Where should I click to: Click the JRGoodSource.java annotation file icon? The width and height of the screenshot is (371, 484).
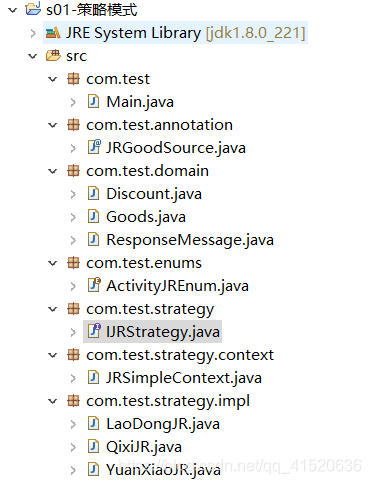(x=94, y=147)
